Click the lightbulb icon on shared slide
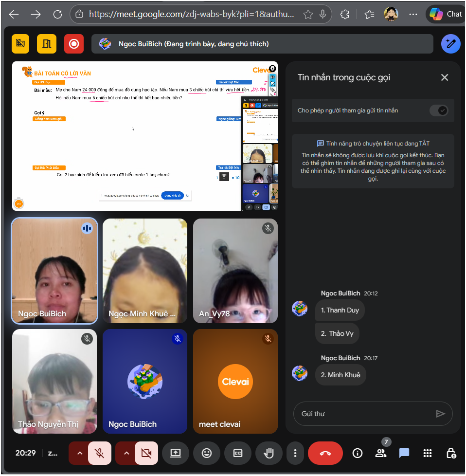The height and width of the screenshot is (476, 466). (272, 69)
